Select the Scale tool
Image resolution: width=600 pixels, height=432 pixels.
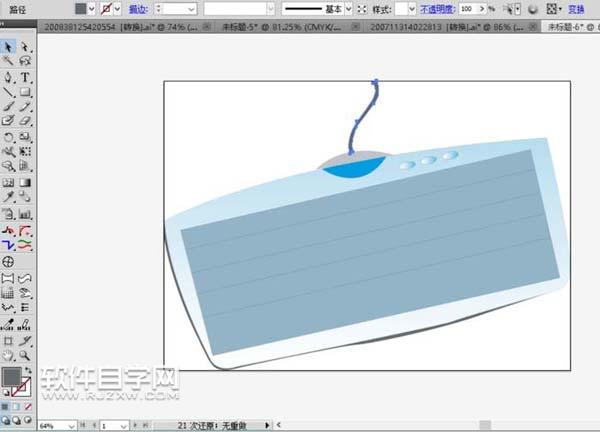tap(25, 137)
